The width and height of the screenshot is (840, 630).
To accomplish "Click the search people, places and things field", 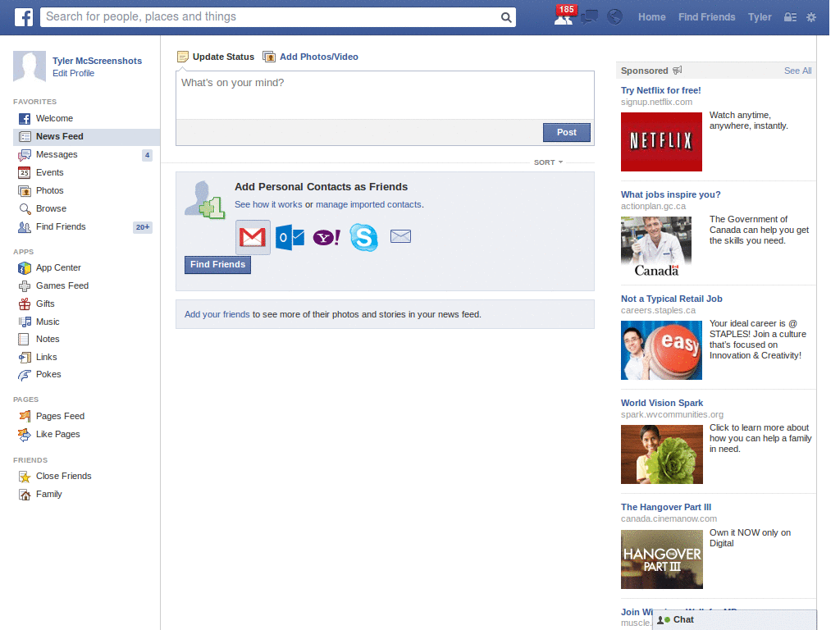I will 271,17.
